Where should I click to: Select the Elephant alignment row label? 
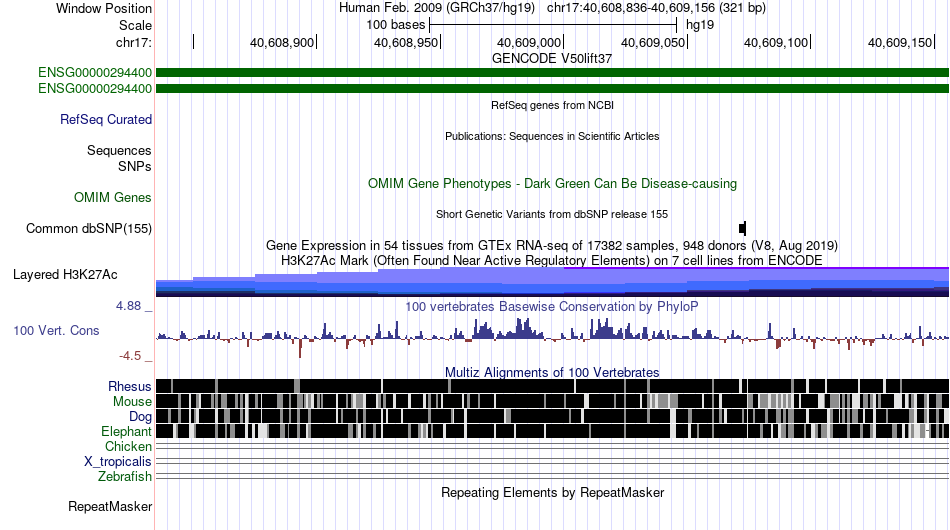click(126, 431)
